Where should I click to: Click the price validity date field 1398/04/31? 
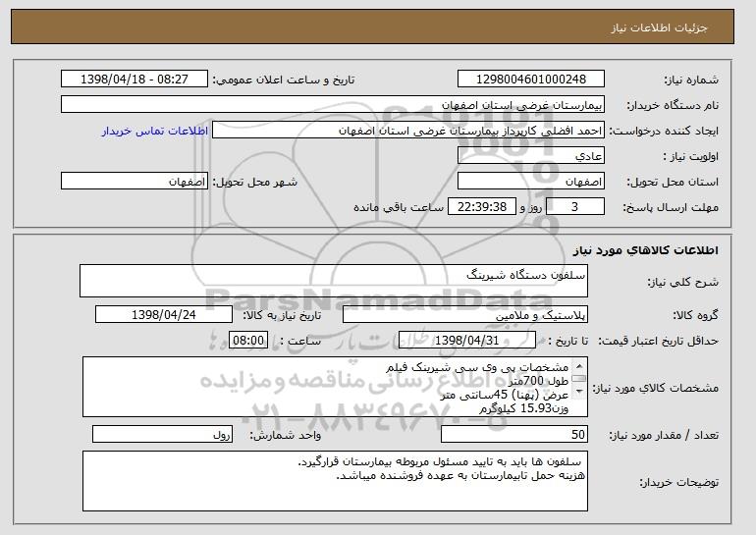(x=467, y=341)
